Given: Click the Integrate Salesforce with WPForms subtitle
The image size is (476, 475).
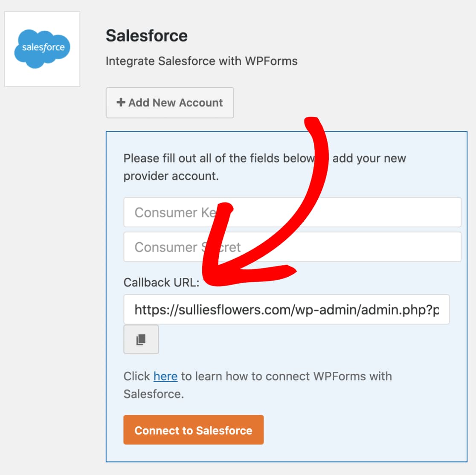Looking at the screenshot, I should tap(202, 61).
